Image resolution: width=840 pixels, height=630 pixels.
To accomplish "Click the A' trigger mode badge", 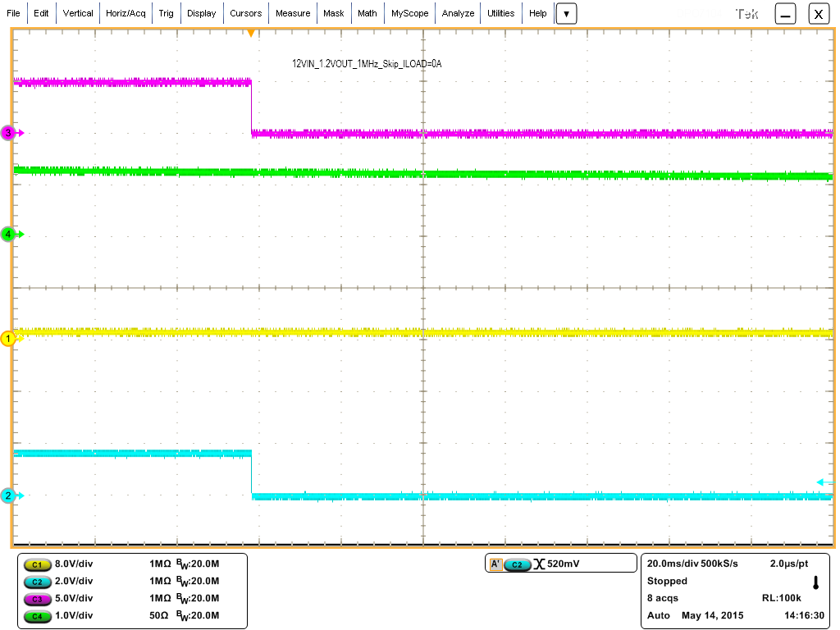I will click(495, 563).
